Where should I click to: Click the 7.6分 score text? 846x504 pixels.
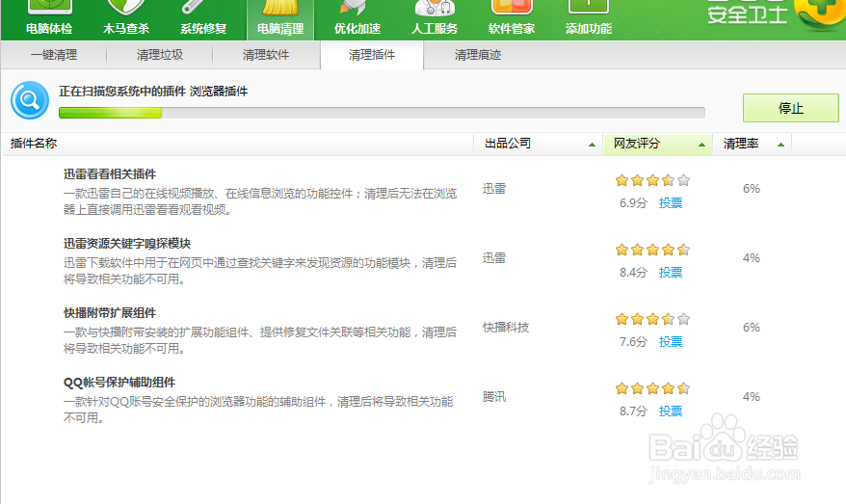click(633, 341)
